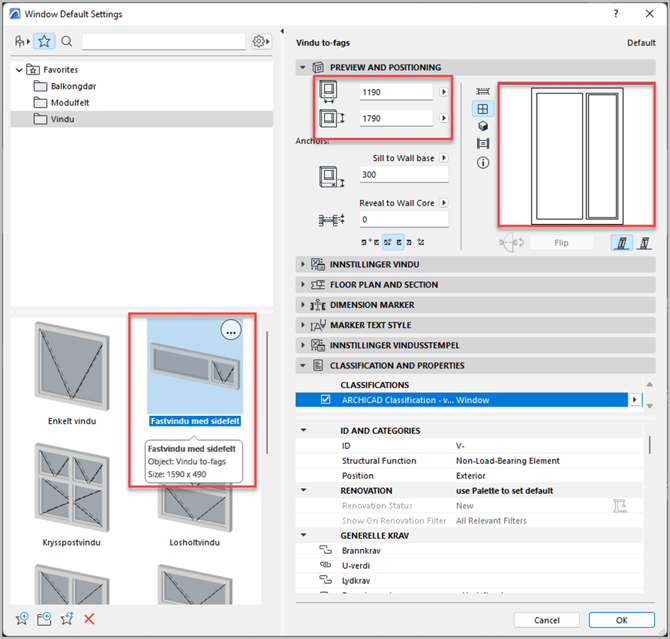The image size is (670, 639).
Task: Click the three-dot button on Fastvindu thumbnail
Action: click(x=230, y=333)
